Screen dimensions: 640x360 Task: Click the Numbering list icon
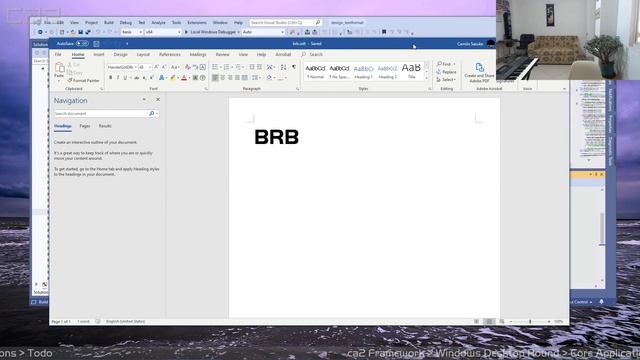[x=227, y=67]
